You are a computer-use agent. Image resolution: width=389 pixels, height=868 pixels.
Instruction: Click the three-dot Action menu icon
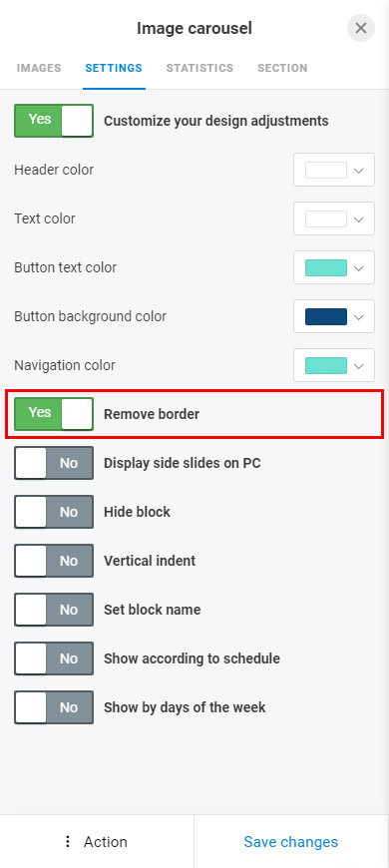(x=68, y=841)
